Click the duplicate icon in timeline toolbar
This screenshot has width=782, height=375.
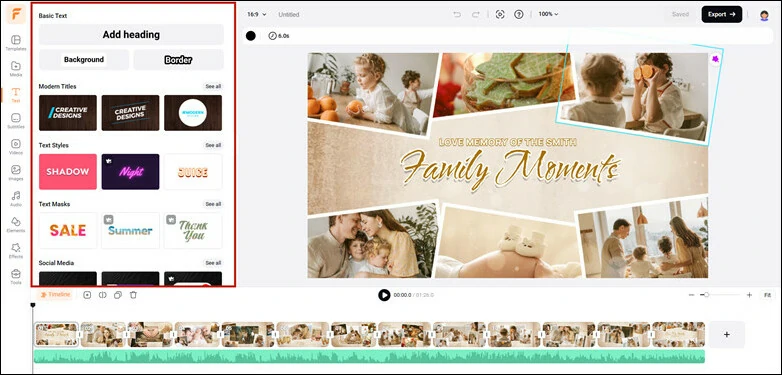click(118, 295)
